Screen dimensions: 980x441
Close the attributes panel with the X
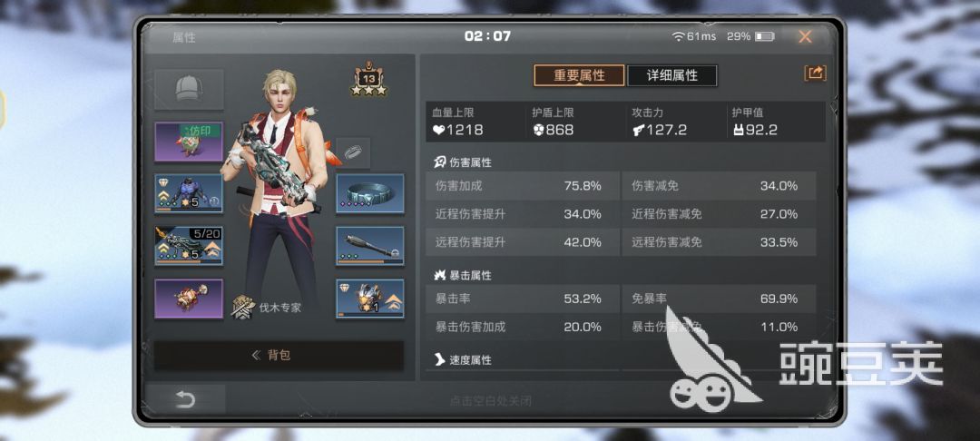click(x=805, y=37)
